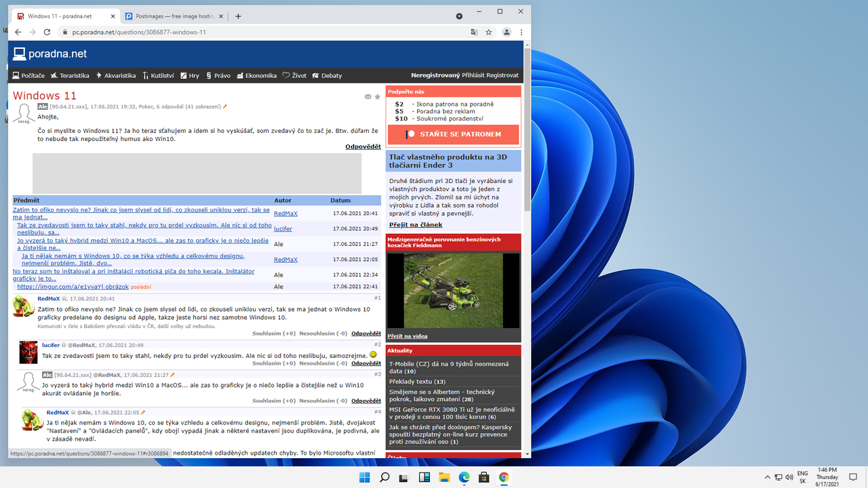Click the #4 permalink of RedMaX reply
Viewport: 868px width, 488px height.
click(x=378, y=411)
